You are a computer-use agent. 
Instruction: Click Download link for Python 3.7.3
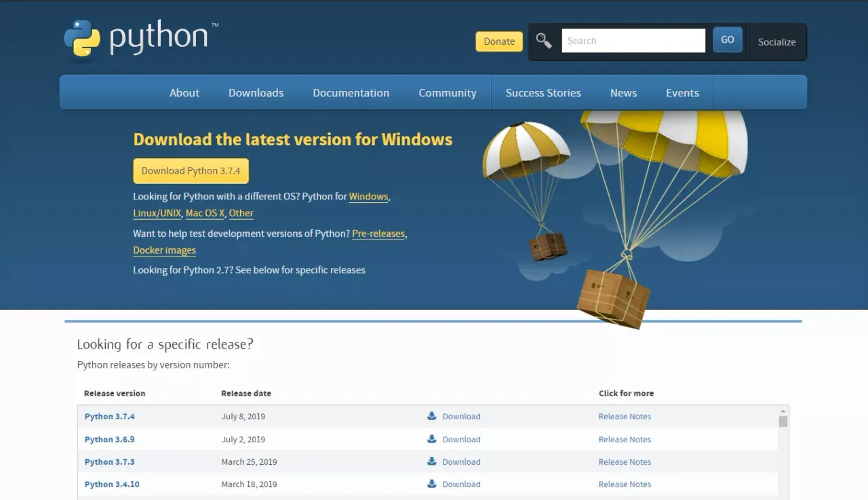point(461,462)
